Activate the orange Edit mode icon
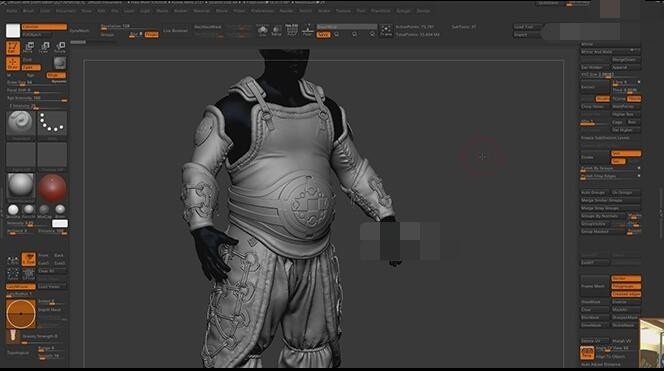Viewport: 664px width, 371px height. pyautogui.click(x=13, y=47)
